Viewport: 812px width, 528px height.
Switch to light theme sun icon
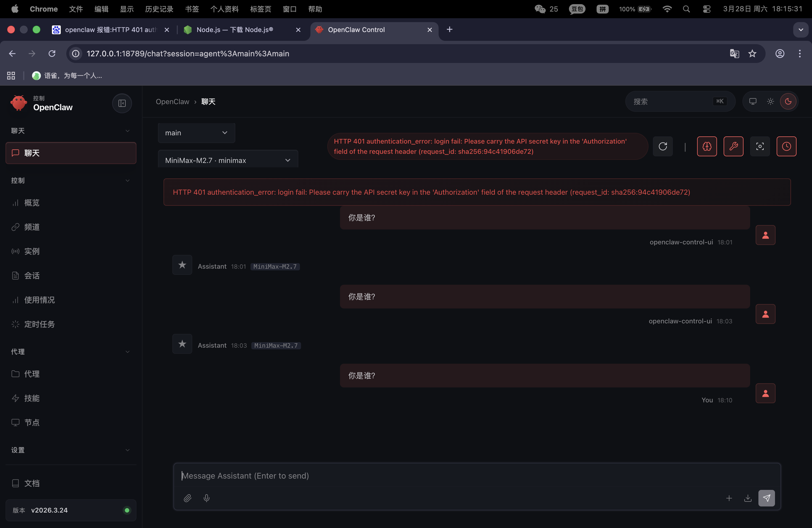770,101
